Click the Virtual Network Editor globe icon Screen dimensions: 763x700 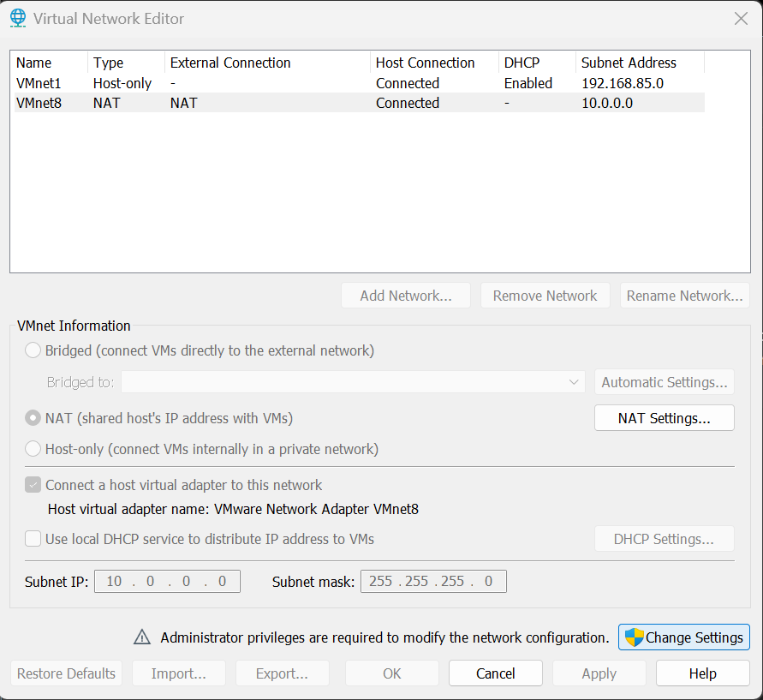tap(18, 19)
